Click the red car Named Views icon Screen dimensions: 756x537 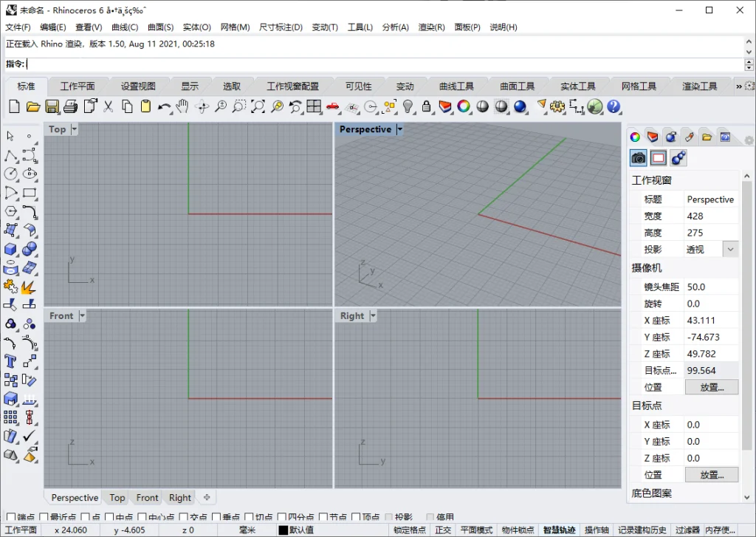pyautogui.click(x=333, y=106)
